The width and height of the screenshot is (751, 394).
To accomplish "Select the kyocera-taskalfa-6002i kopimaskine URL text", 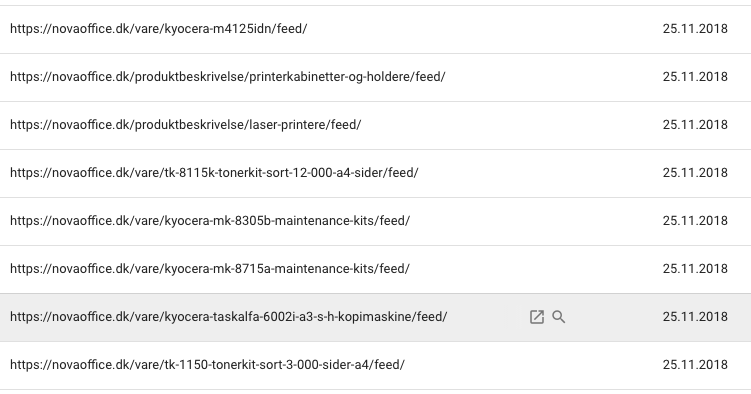I will (x=228, y=317).
